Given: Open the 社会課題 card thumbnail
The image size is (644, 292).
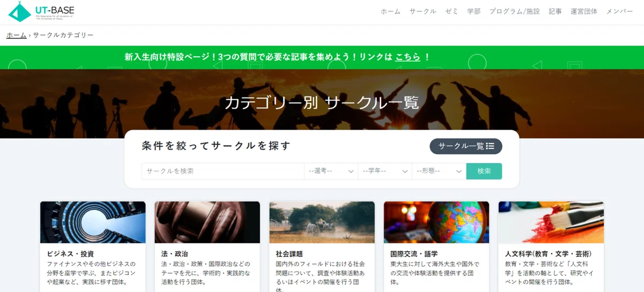Looking at the screenshot, I should pos(322,222).
